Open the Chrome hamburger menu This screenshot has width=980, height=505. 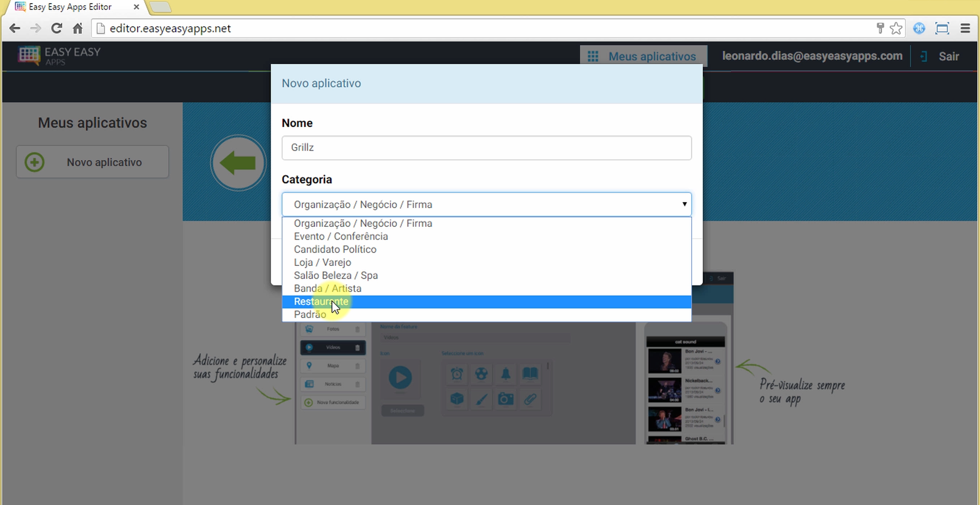click(965, 28)
